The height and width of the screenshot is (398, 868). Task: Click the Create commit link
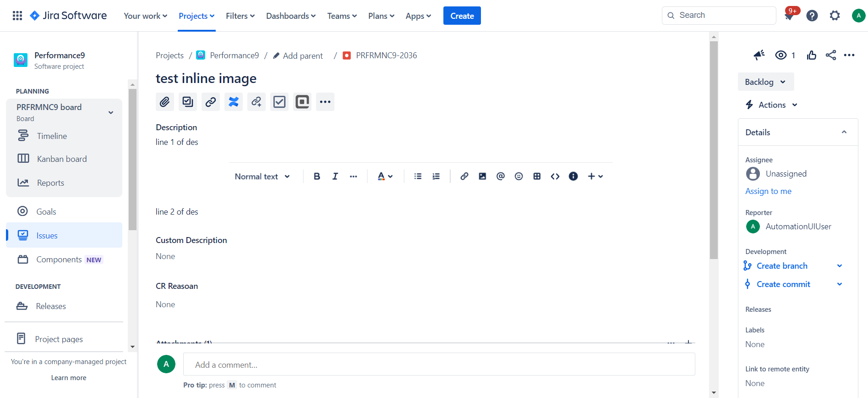pyautogui.click(x=783, y=284)
